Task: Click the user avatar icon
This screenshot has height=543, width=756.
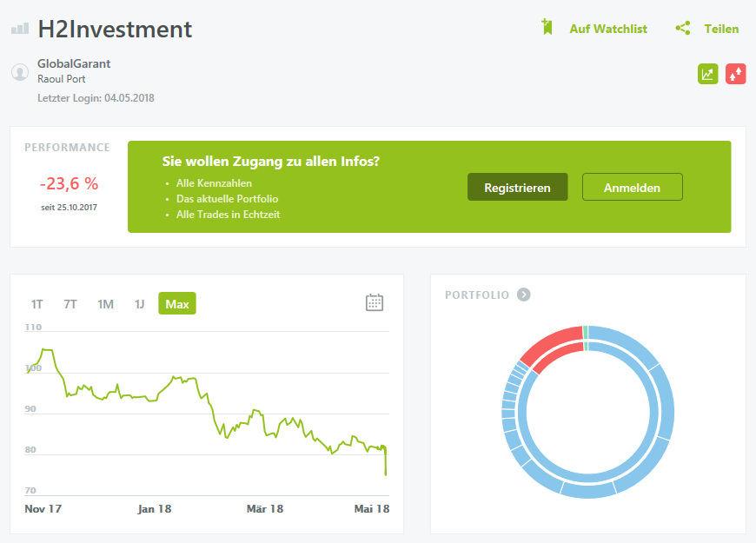Action: click(x=20, y=72)
